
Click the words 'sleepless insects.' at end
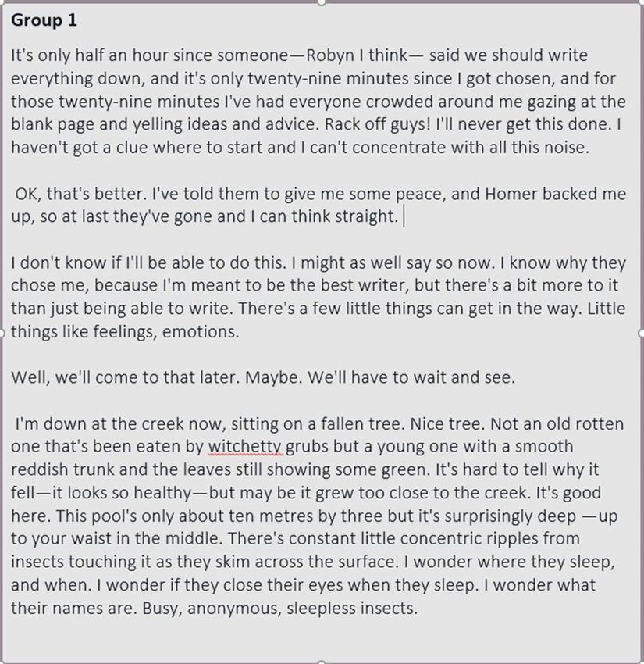pos(352,609)
